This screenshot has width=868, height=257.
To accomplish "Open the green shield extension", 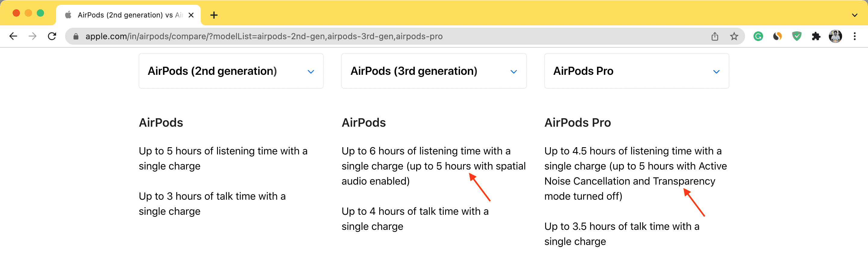I will click(797, 36).
